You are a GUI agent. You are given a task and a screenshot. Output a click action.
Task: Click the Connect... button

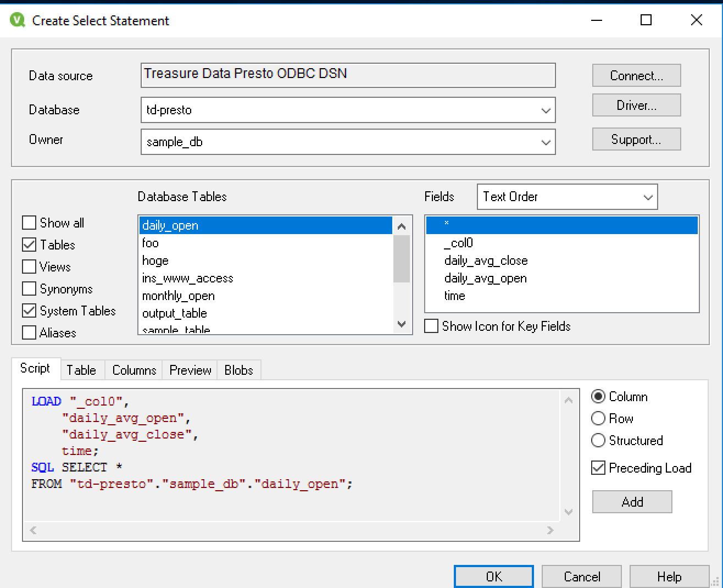pos(636,75)
